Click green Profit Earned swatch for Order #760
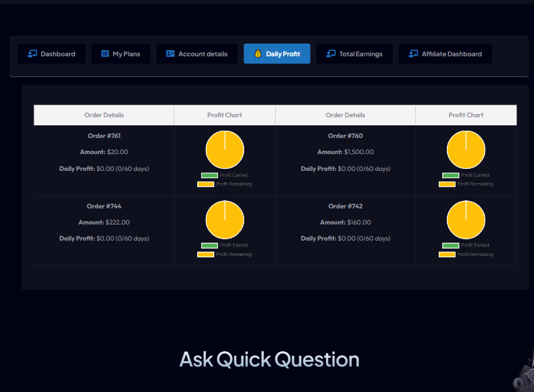 click(x=451, y=176)
